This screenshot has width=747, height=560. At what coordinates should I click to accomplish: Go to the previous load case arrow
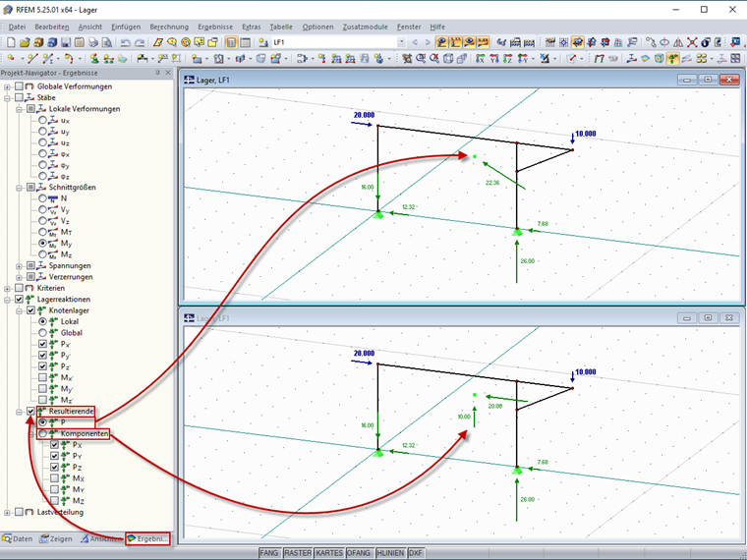click(415, 42)
